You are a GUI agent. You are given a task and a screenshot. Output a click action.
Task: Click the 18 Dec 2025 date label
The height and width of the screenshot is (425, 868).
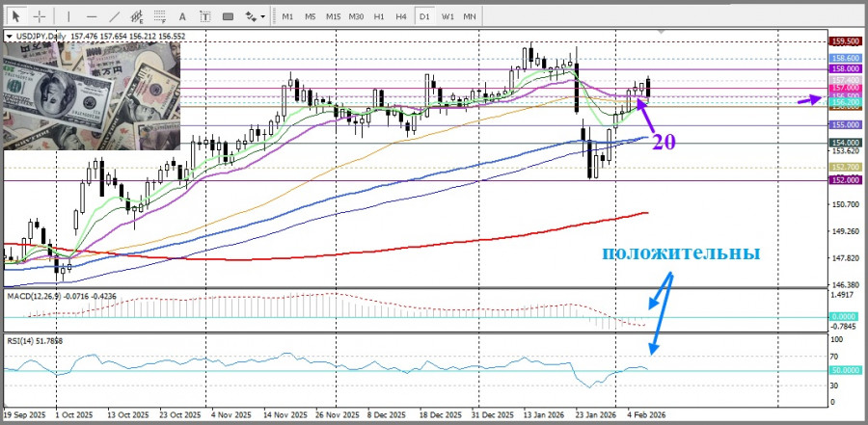(x=440, y=414)
